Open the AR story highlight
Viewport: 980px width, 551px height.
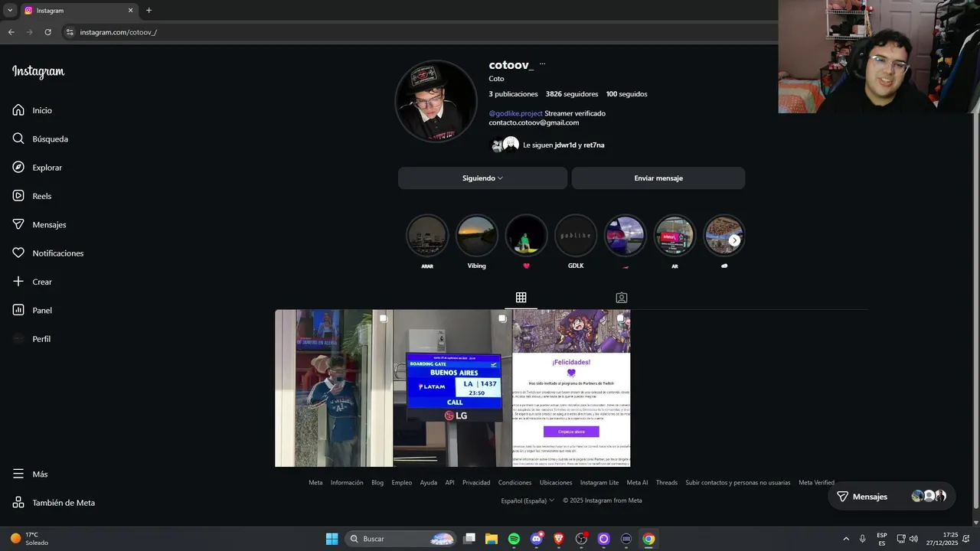(675, 235)
